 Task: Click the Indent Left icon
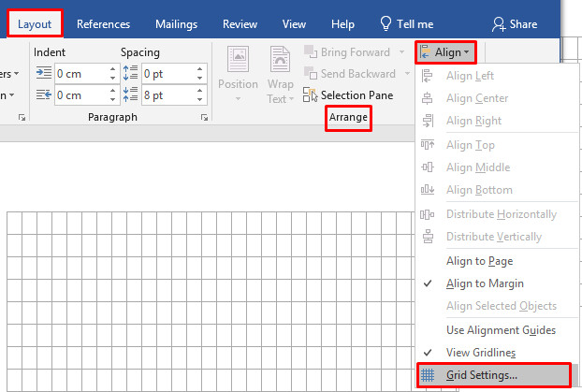tap(44, 73)
